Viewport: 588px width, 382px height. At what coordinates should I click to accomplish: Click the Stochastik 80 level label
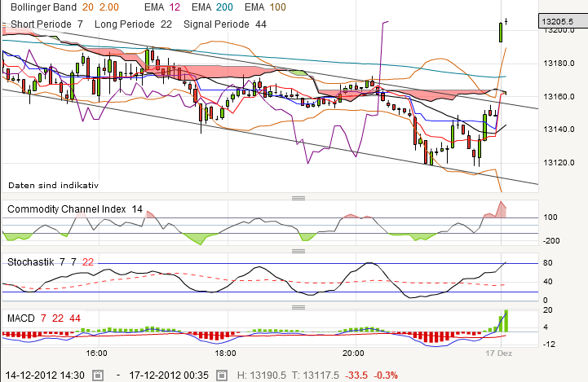click(x=547, y=263)
